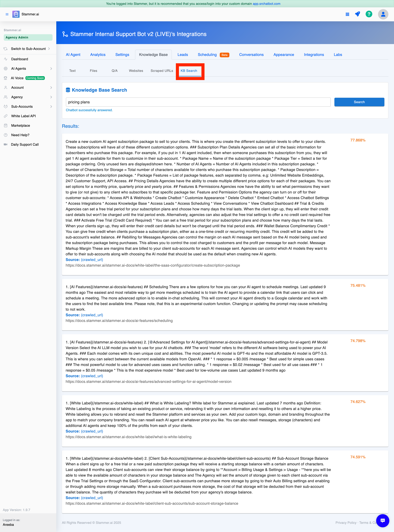Click the Need Help question icon

tap(6, 135)
